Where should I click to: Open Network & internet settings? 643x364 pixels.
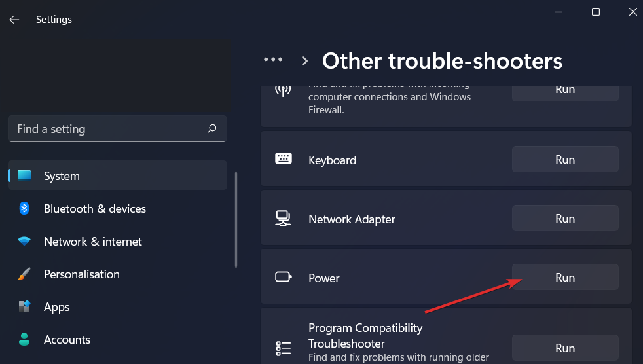[x=117, y=241]
